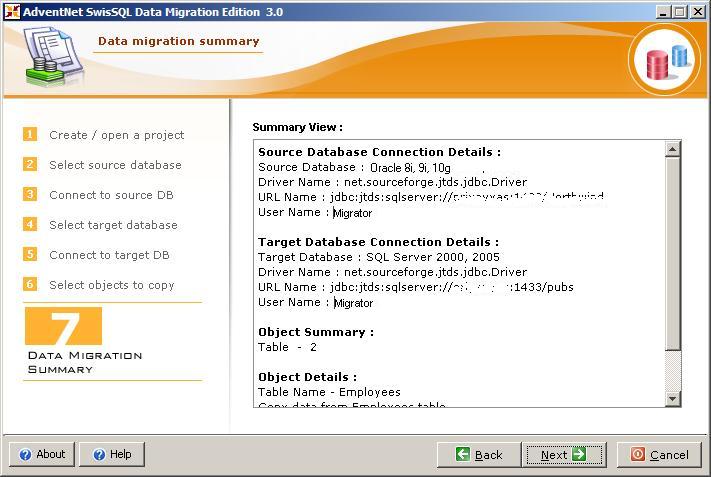Click step 3 number icon
This screenshot has height=477, width=711.
click(30, 194)
